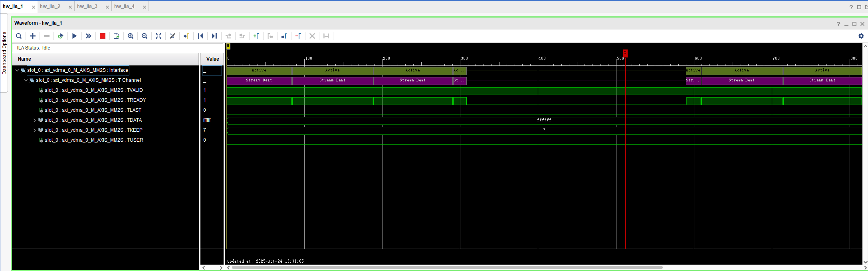Toggle the floating ruler icon
The width and height of the screenshot is (868, 271).
coord(326,36)
